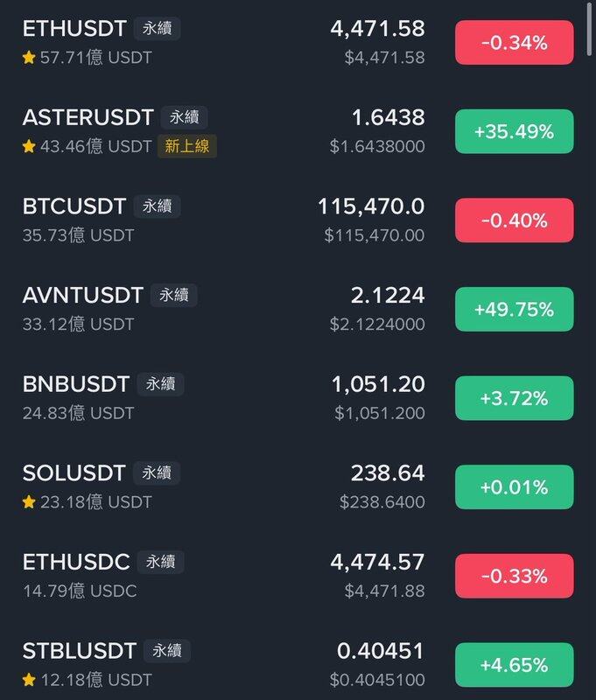Tap the STBLUSDT favorite star
596x700 pixels.
tap(29, 680)
